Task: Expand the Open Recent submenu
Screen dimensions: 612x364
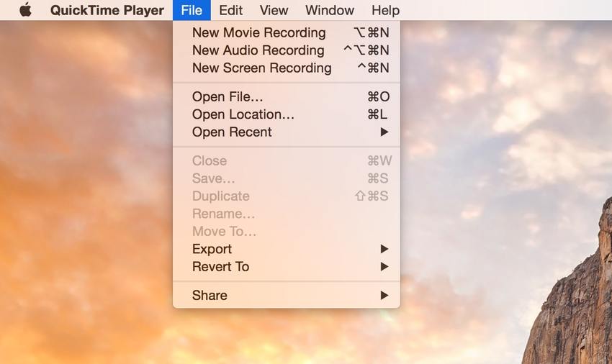Action: (287, 132)
